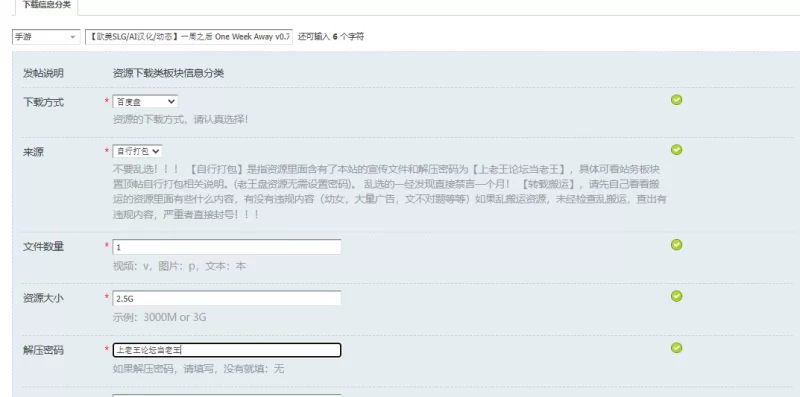Focus the 文件数量 input field
This screenshot has height=397, width=800.
227,247
